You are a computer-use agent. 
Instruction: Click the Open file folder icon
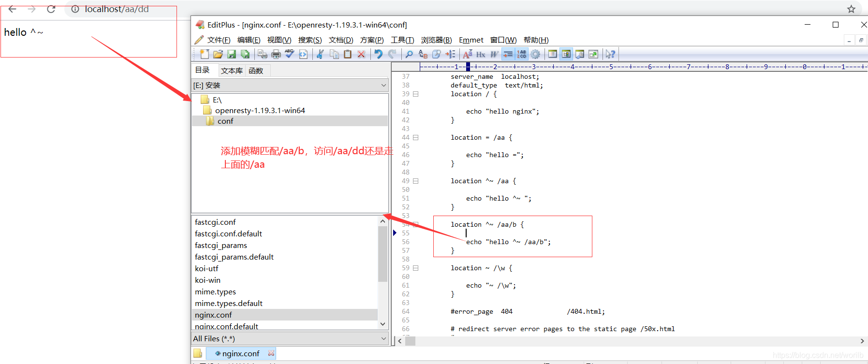[218, 54]
